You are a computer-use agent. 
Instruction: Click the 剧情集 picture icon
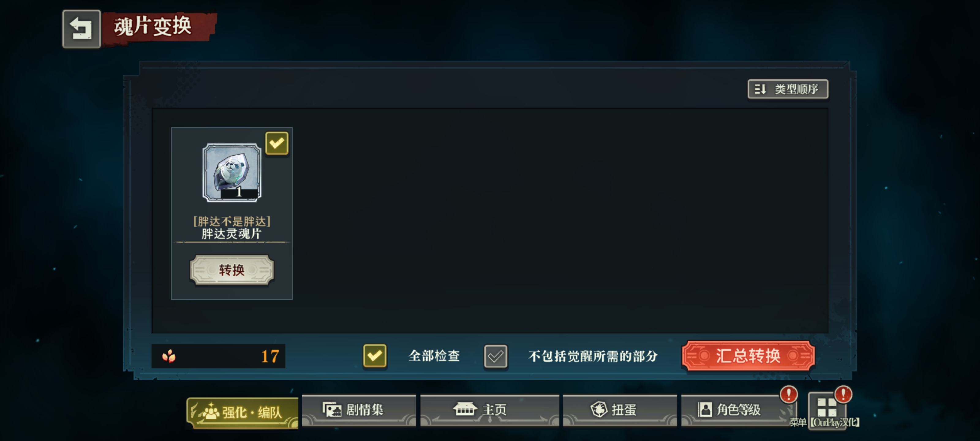[x=332, y=409]
